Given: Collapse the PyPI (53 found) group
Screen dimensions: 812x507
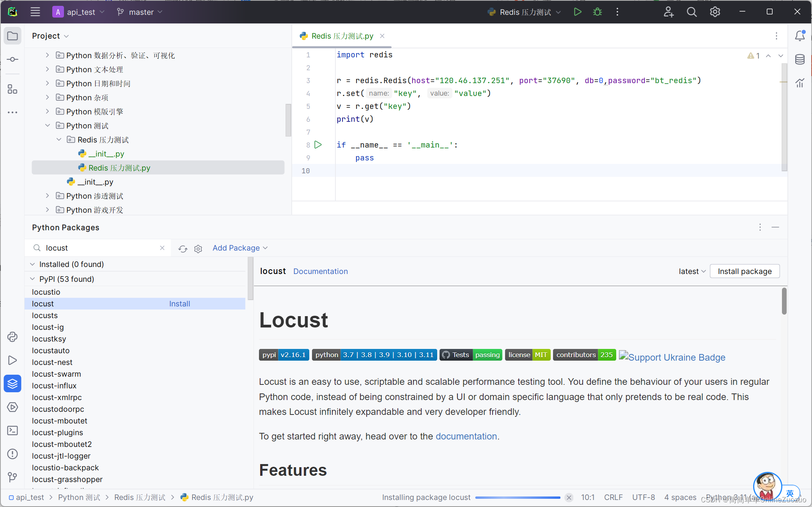Looking at the screenshot, I should click(33, 279).
